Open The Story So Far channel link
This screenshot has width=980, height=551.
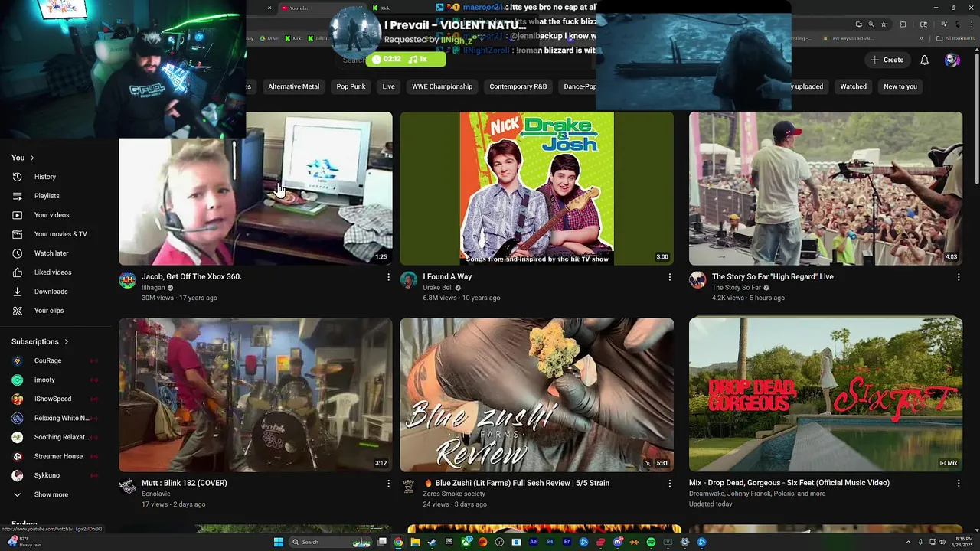coord(736,288)
